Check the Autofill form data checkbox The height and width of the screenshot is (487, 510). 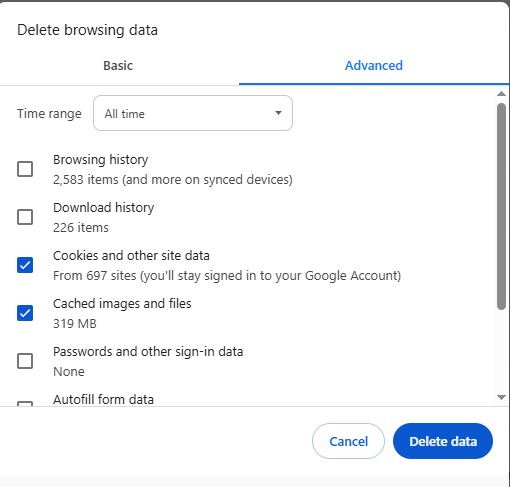click(x=25, y=404)
